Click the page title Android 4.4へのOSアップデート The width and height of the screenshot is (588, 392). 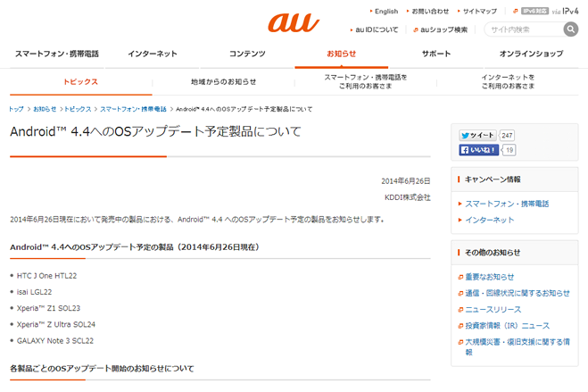pos(155,131)
